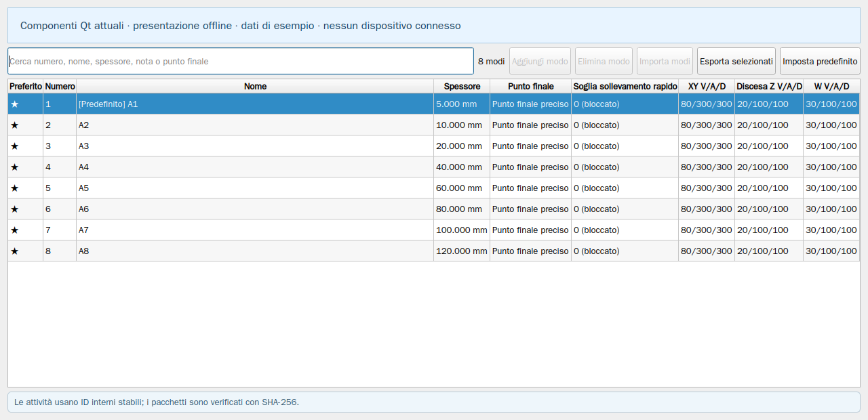Click the Elimina modo button
Screen dimensions: 868x420
tap(604, 61)
